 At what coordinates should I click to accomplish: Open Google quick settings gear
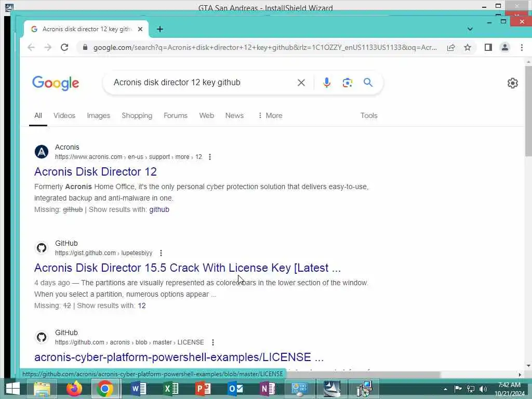pyautogui.click(x=512, y=83)
